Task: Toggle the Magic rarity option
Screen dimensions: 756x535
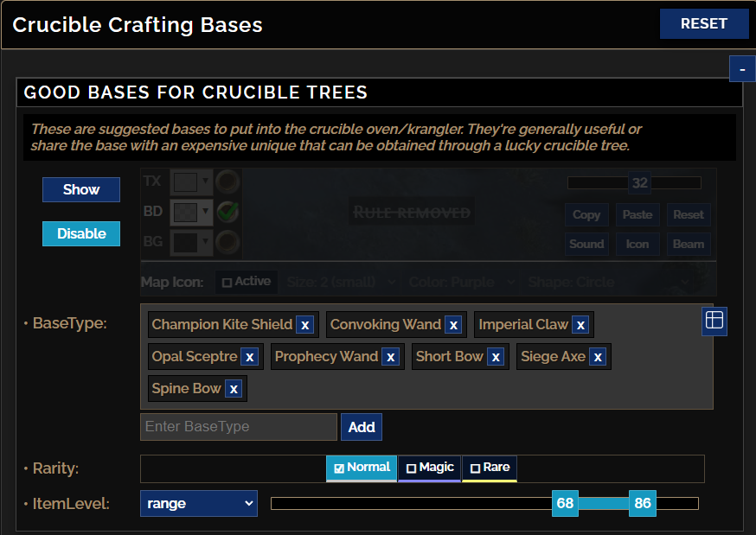Action: click(x=429, y=468)
